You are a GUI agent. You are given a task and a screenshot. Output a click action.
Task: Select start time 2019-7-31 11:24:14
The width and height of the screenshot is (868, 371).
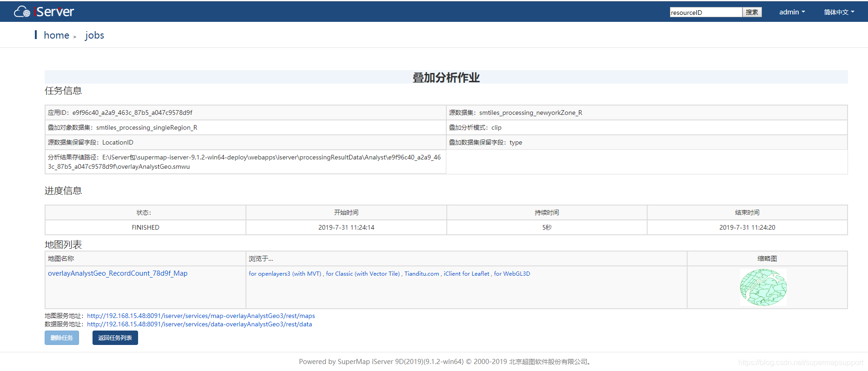pyautogui.click(x=346, y=227)
